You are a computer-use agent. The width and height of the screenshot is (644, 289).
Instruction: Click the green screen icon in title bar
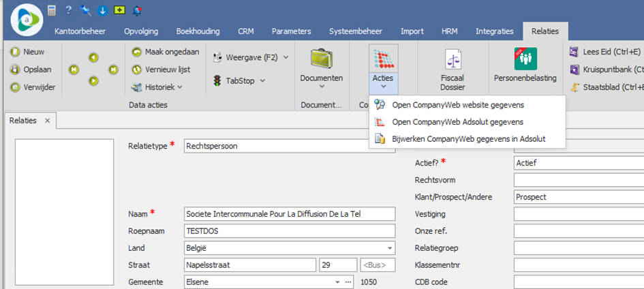(x=119, y=11)
